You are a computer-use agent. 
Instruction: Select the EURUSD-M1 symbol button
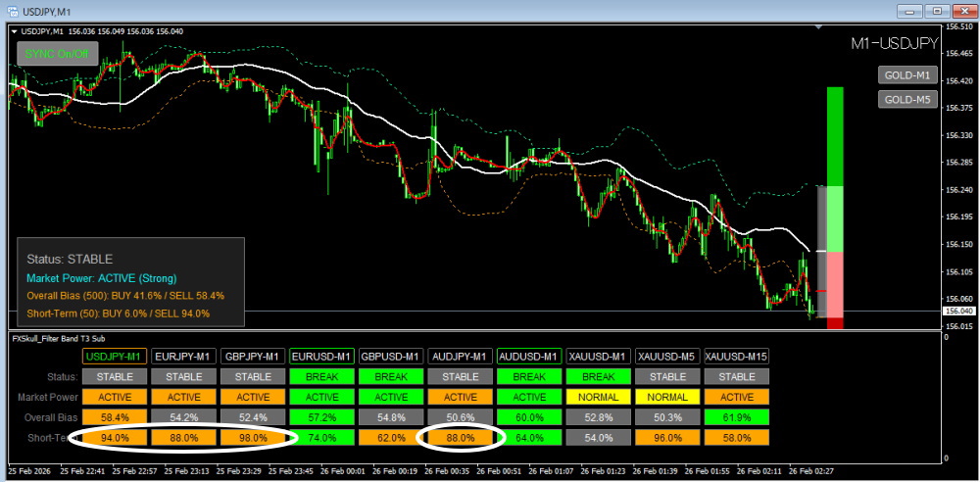pyautogui.click(x=321, y=356)
